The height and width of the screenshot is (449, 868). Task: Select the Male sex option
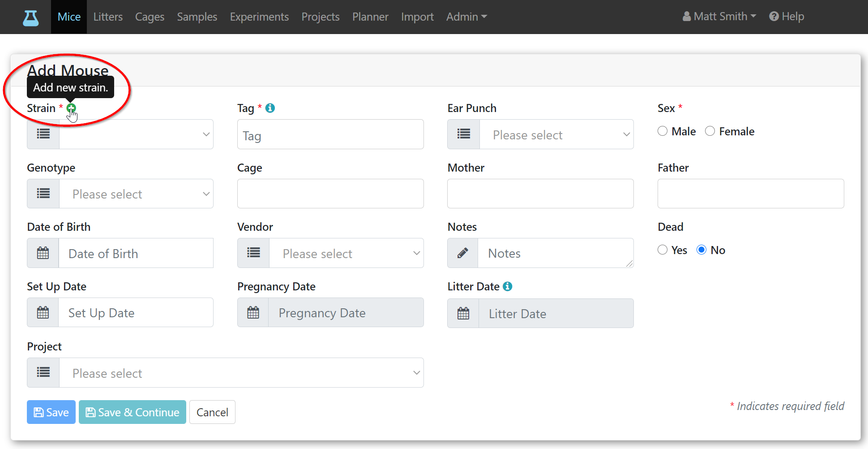click(x=663, y=131)
